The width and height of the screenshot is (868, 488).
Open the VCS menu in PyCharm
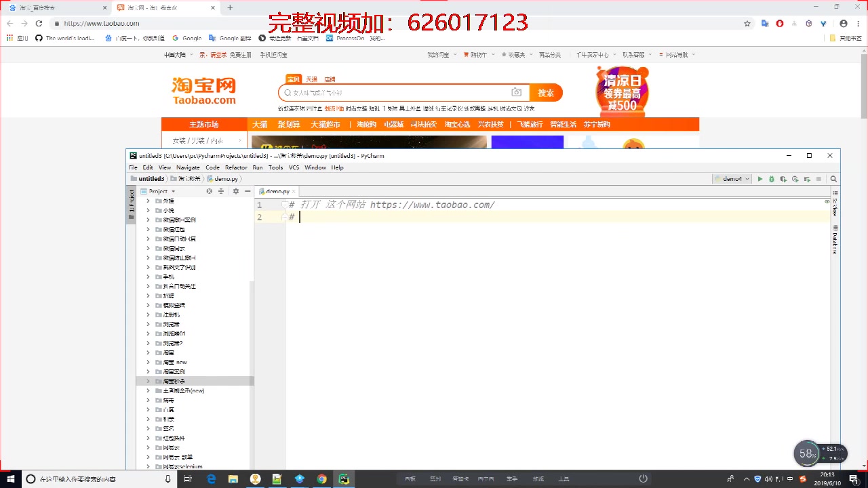(294, 167)
